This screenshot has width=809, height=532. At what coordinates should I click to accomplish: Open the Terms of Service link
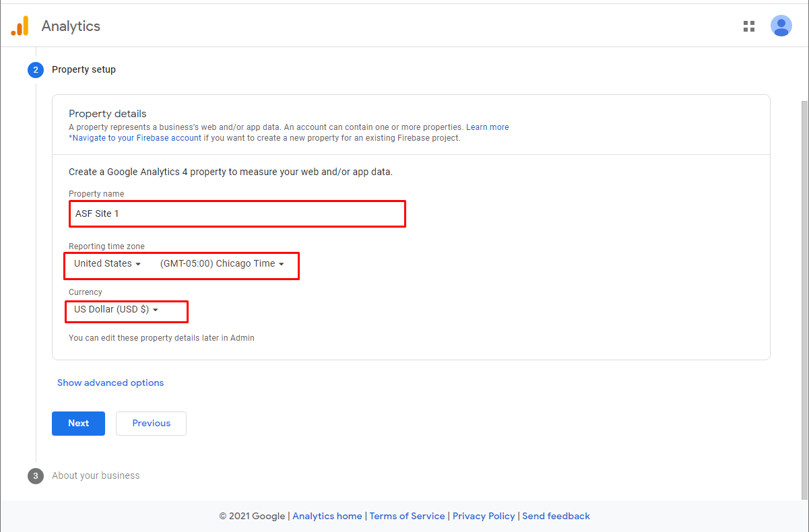(408, 516)
